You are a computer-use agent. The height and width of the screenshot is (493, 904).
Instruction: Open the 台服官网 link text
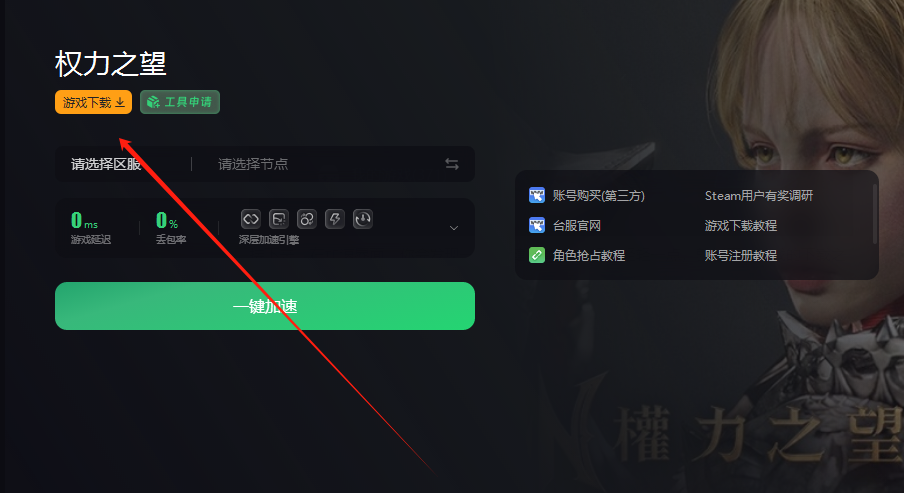click(x=577, y=225)
